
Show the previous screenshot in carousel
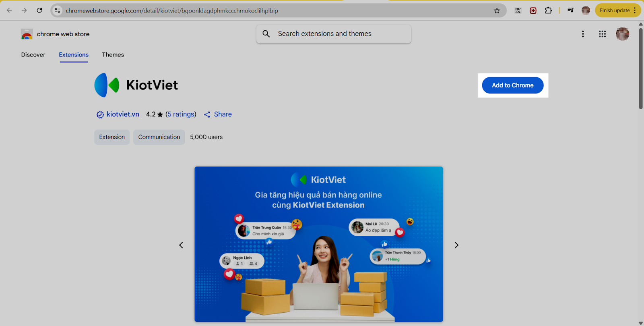pos(181,245)
